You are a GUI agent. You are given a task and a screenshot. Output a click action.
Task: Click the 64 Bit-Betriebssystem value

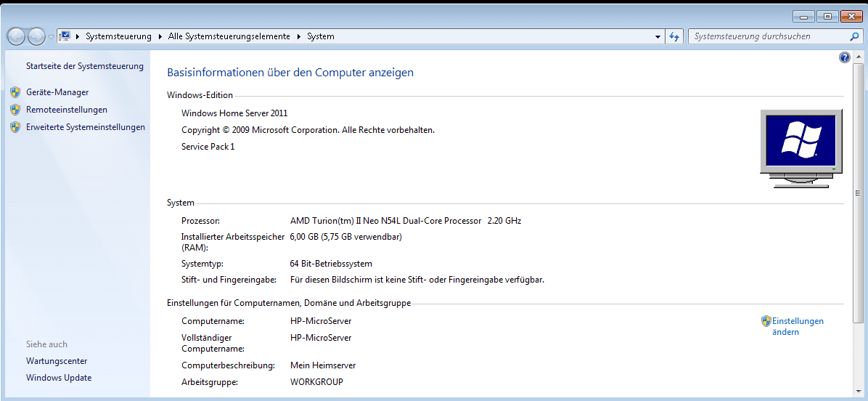pyautogui.click(x=331, y=264)
